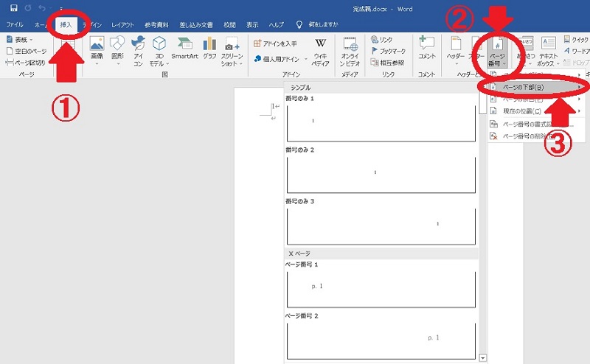The image size is (590, 364).
Task: Open the ファイル tab
Action: (x=14, y=25)
